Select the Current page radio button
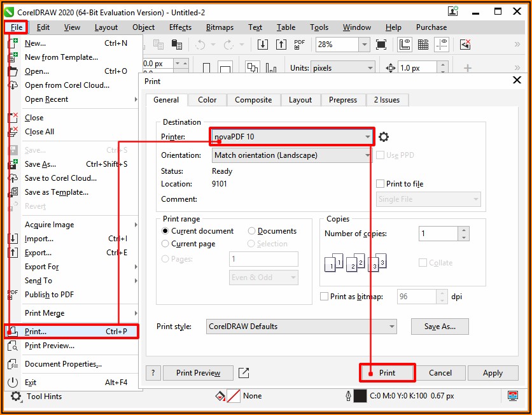The height and width of the screenshot is (415, 532). pyautogui.click(x=166, y=244)
